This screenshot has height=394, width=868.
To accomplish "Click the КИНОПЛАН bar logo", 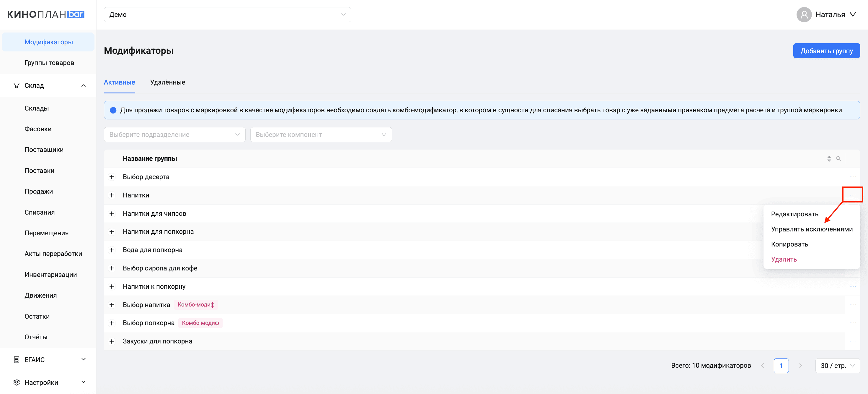I will point(46,14).
